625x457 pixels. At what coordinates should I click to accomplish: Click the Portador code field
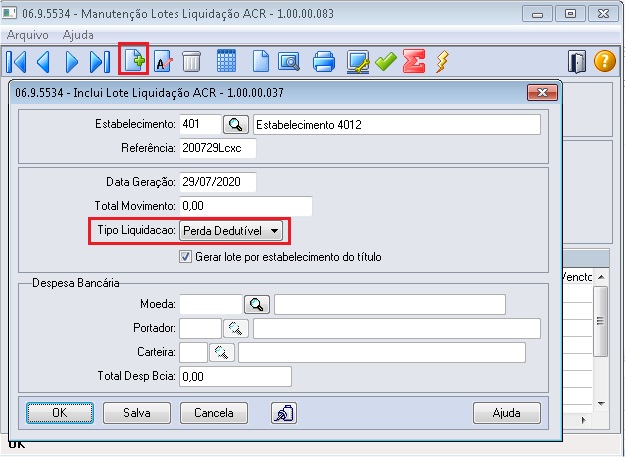tap(200, 328)
